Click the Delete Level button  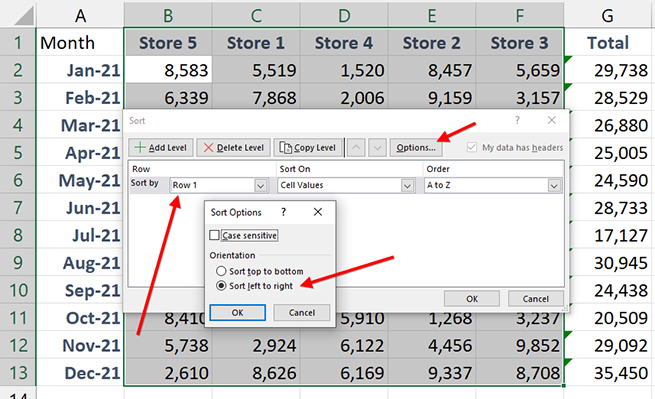[x=234, y=147]
